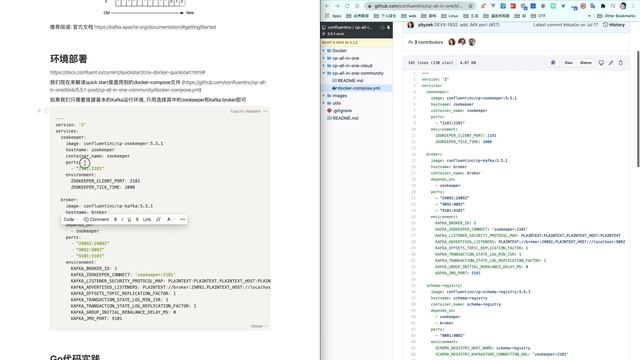Open the Chrome profile avatar

point(623,6)
